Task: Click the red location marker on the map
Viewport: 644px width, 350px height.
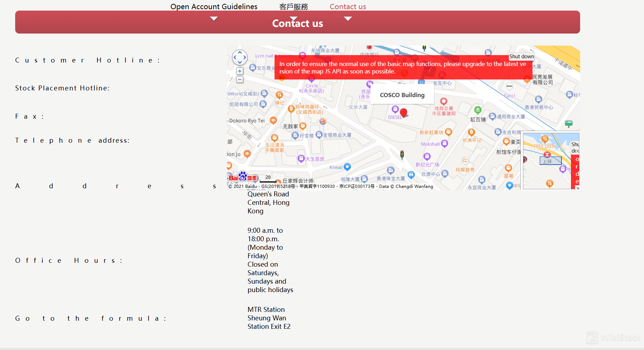Action: pyautogui.click(x=404, y=113)
